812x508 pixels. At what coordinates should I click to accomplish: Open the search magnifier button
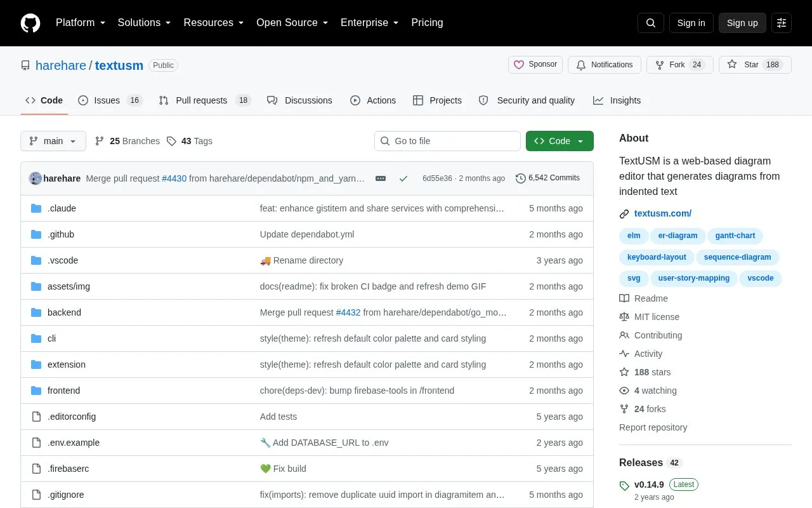(651, 23)
